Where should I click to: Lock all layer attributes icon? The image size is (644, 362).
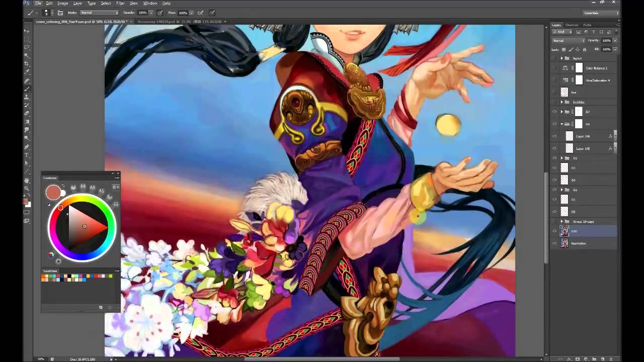coord(584,49)
